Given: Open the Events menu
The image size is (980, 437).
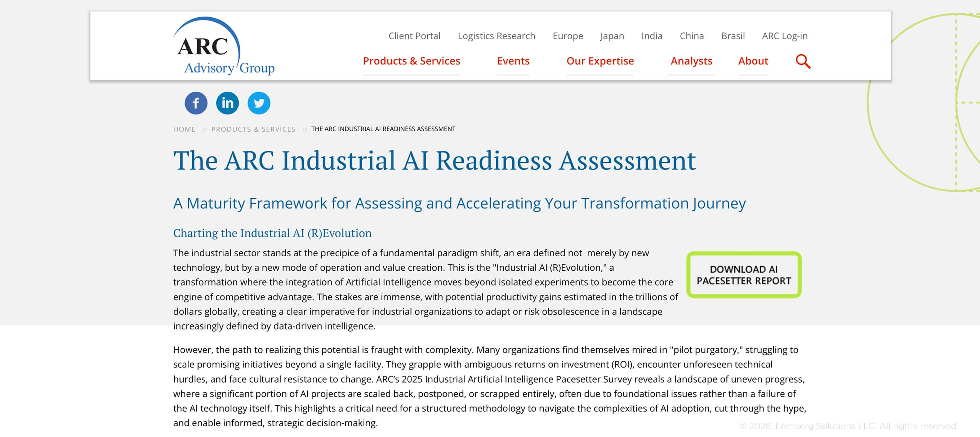Looking at the screenshot, I should [x=513, y=61].
